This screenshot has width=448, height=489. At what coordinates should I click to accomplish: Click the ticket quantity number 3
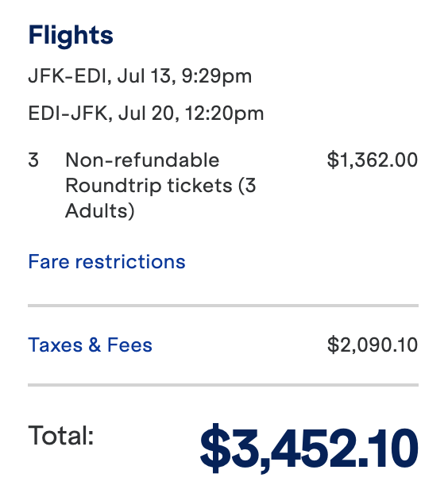(33, 160)
